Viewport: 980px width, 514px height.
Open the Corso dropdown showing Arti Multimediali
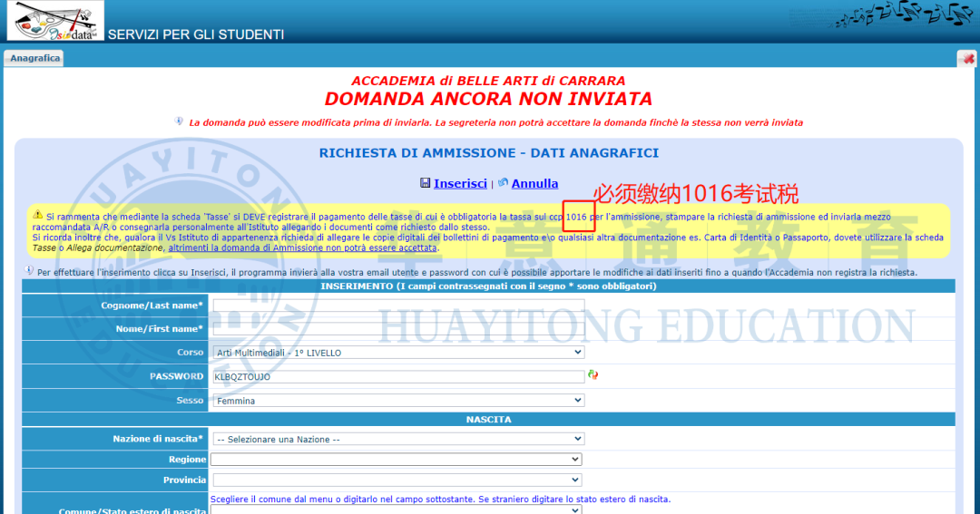click(398, 353)
